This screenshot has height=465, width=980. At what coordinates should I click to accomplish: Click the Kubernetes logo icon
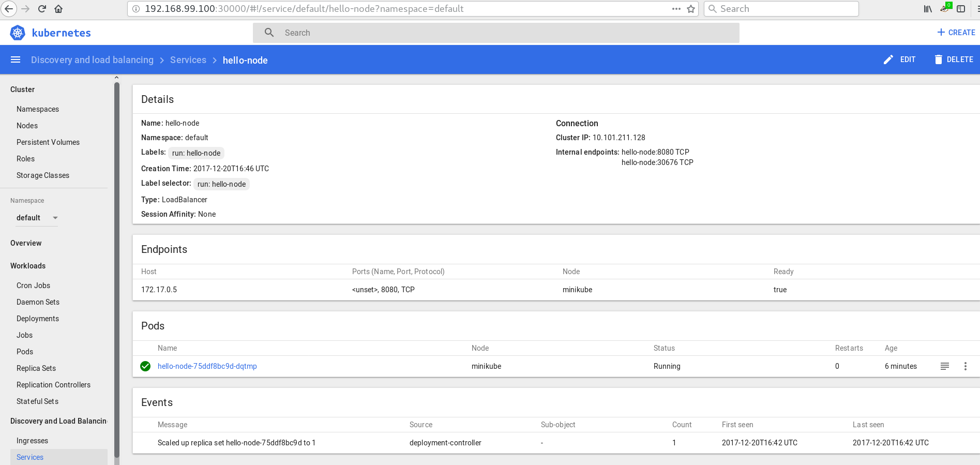point(18,33)
